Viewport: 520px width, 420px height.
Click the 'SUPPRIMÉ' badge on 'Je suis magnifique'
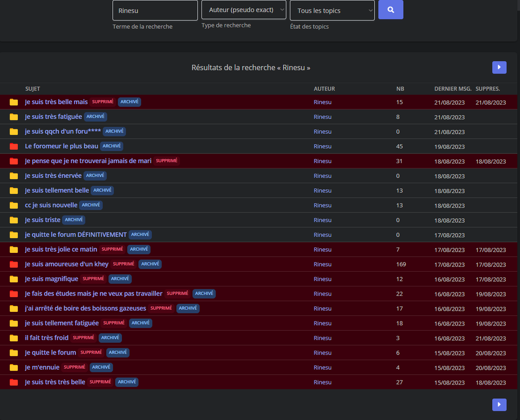[x=93, y=279]
